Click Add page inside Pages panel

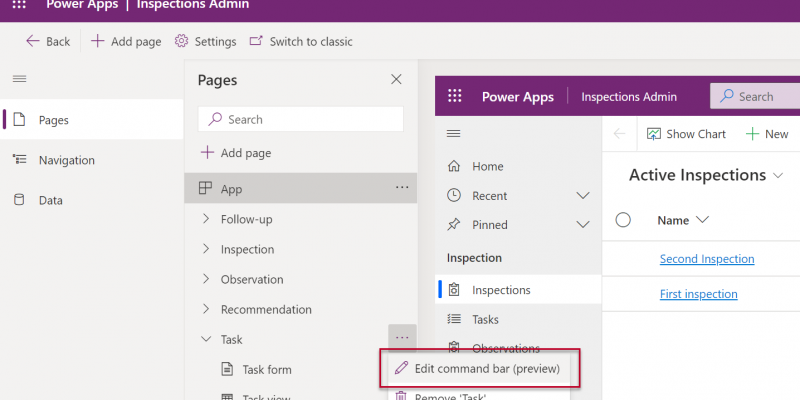[236, 153]
